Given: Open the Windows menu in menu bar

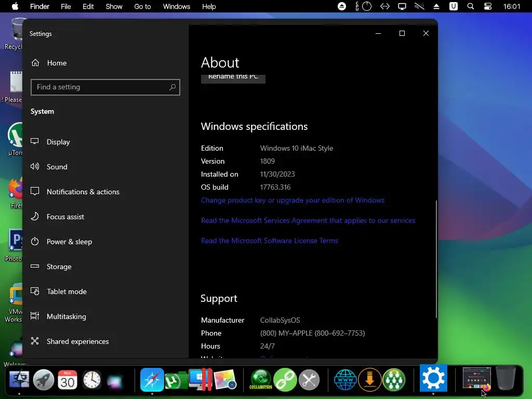Looking at the screenshot, I should click(177, 6).
